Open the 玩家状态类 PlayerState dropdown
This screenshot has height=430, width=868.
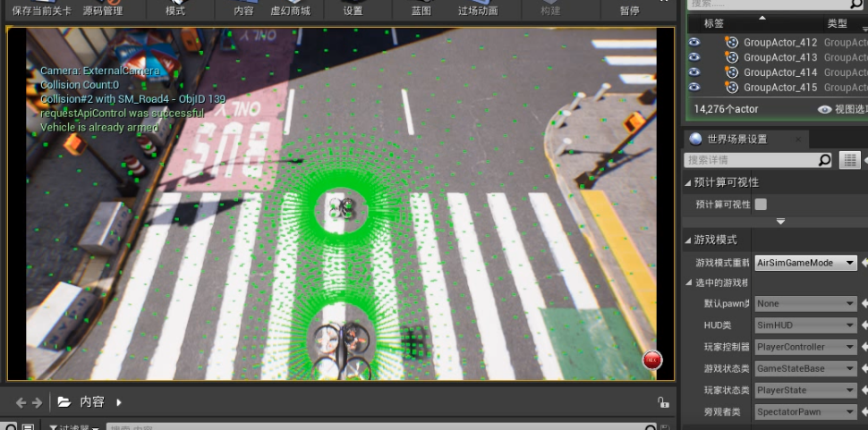(x=806, y=390)
